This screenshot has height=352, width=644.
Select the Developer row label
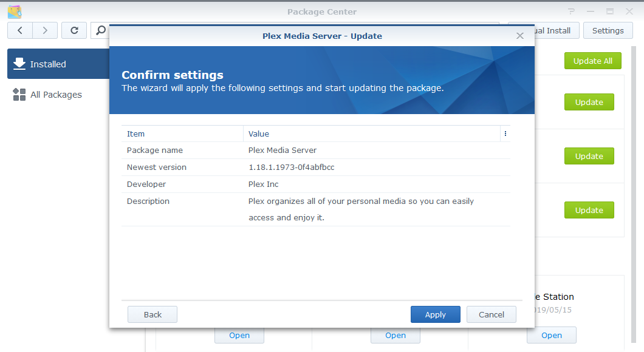point(146,184)
